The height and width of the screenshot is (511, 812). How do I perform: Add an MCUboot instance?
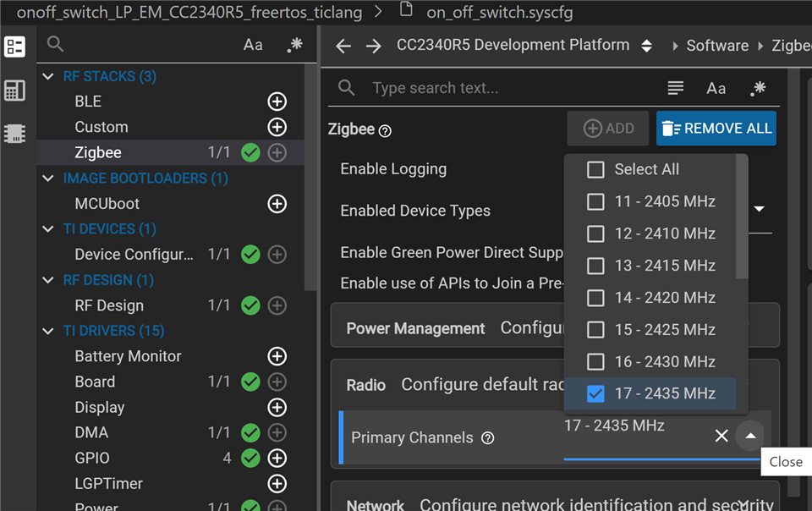pos(277,203)
